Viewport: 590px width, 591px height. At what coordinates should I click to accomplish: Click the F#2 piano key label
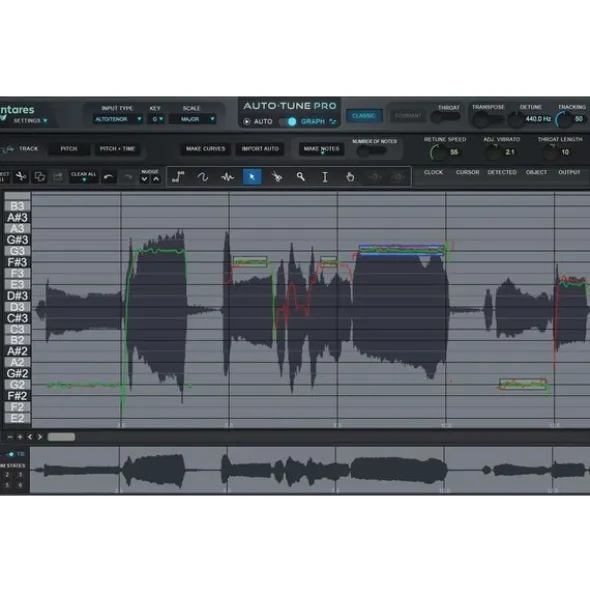click(17, 396)
